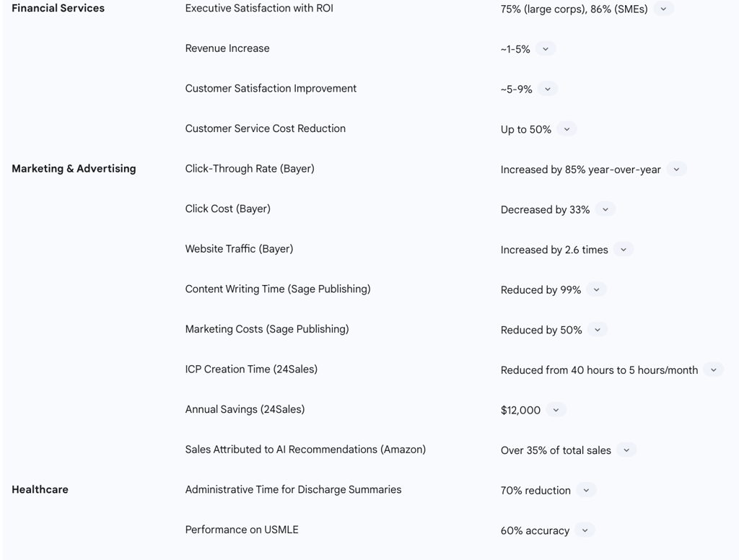The image size is (739, 560).
Task: Expand the Increased by 85% year-over-year chevron
Action: pos(676,169)
